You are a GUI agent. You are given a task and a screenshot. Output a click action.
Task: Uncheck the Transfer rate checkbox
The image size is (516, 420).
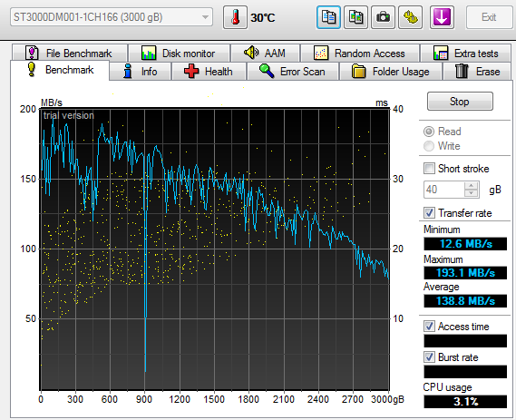[x=429, y=212]
